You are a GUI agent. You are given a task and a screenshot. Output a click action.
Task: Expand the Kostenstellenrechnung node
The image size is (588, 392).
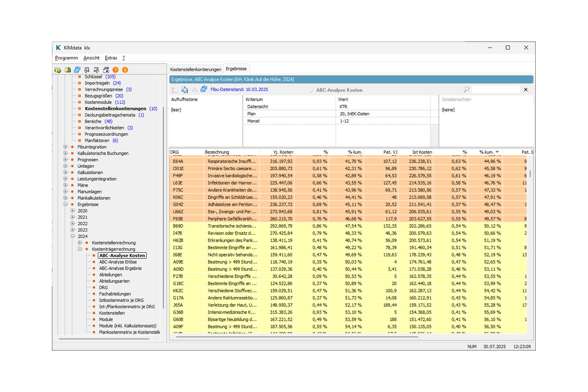80,243
